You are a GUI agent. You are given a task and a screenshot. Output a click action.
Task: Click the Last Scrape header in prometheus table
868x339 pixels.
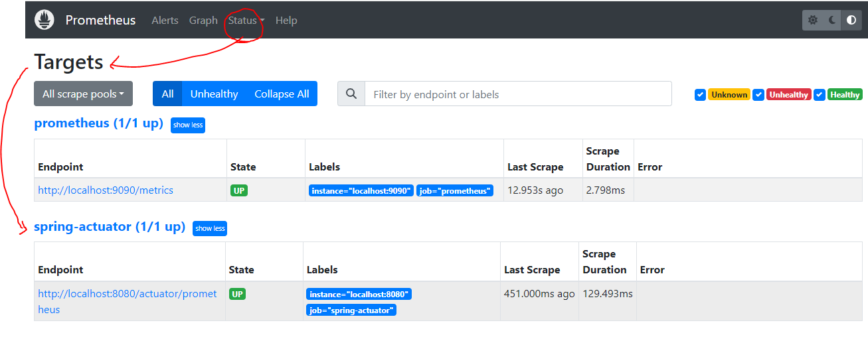point(535,167)
